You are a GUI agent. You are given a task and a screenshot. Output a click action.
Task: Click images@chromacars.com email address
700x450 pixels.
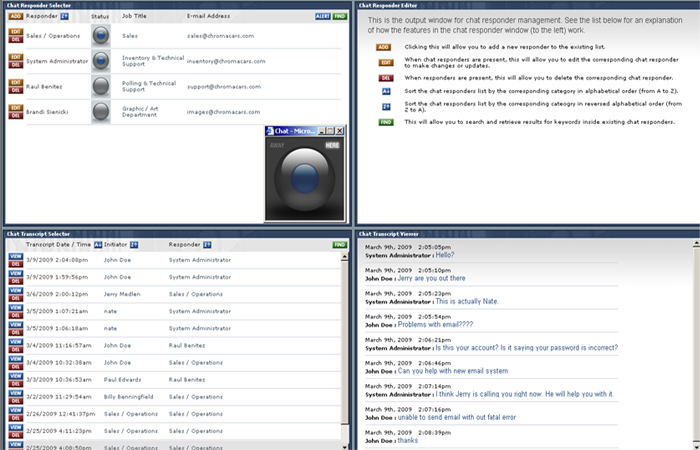[x=223, y=112]
